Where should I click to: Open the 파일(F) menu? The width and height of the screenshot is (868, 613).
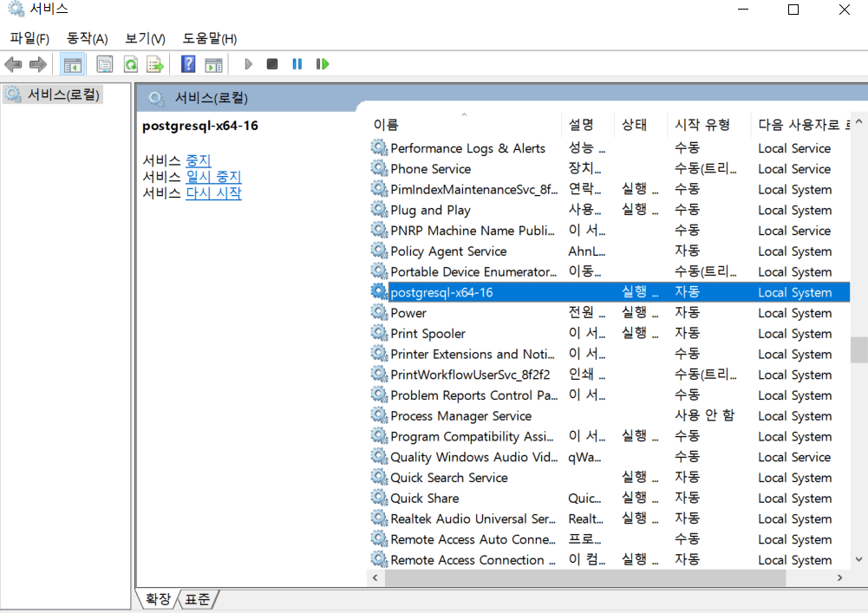pos(29,38)
